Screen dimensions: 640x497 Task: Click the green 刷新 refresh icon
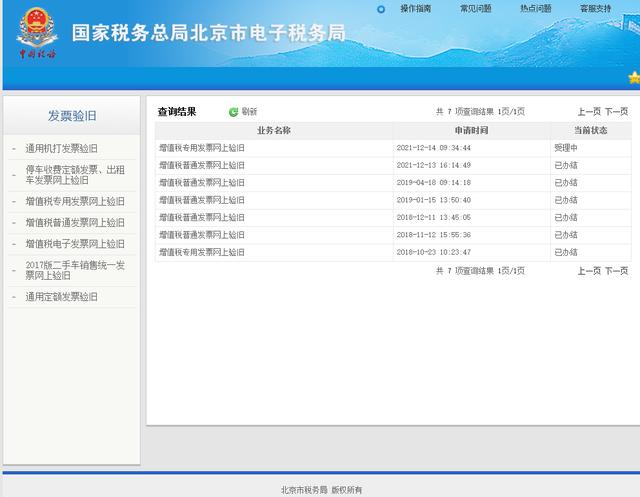[x=233, y=112]
